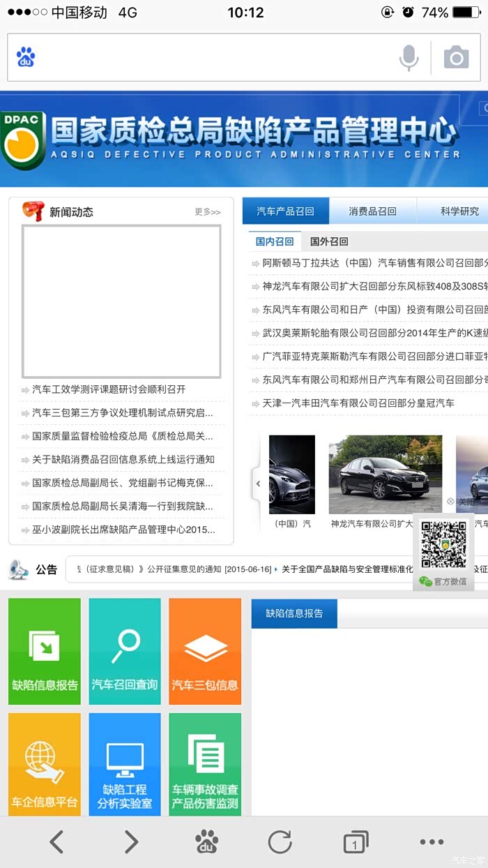This screenshot has width=488, height=868.
Task: Open 天津一汽丰田 皇冠汽车 recall link
Action: (358, 403)
